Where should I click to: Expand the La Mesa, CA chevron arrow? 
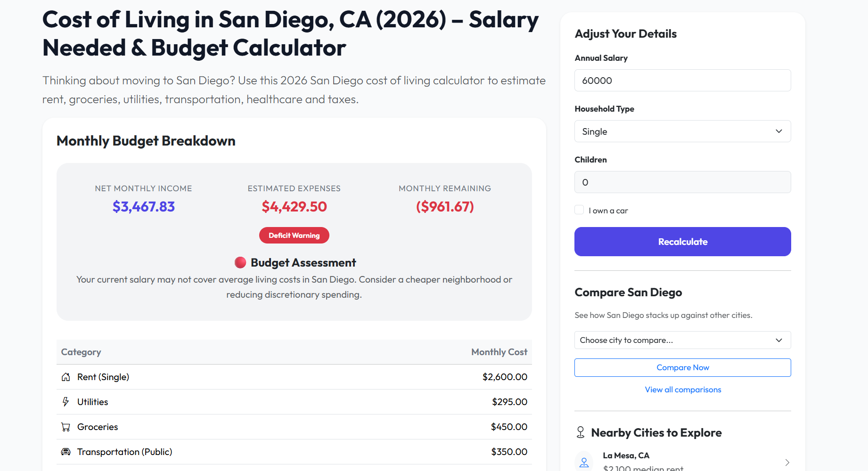787,462
